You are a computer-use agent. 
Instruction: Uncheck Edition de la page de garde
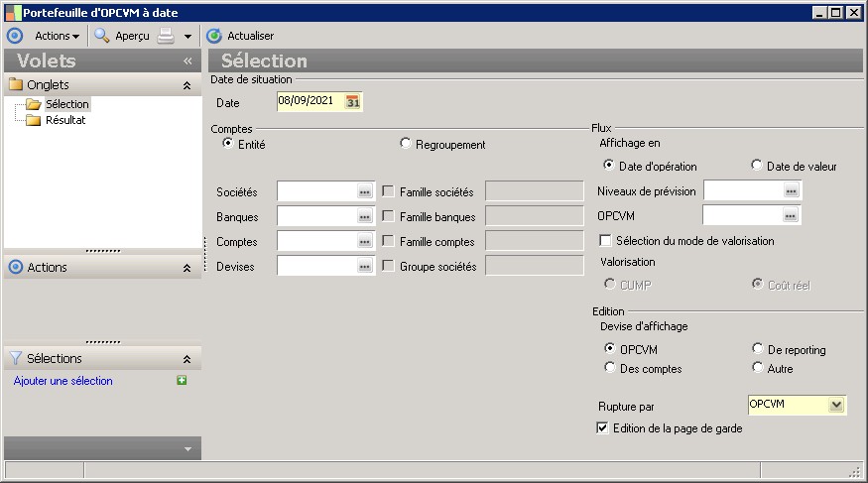[x=602, y=427]
